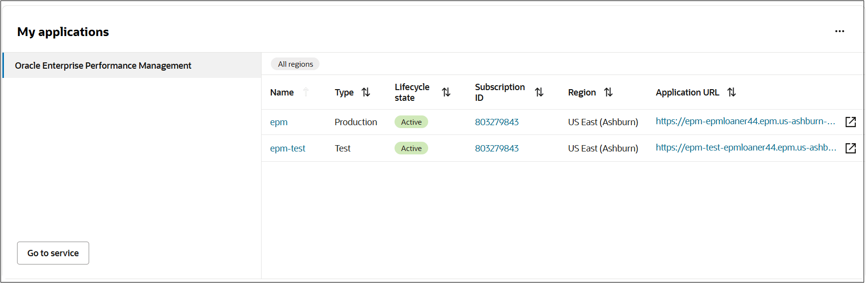
Task: Sort the table by Name column arrow
Action: (306, 92)
